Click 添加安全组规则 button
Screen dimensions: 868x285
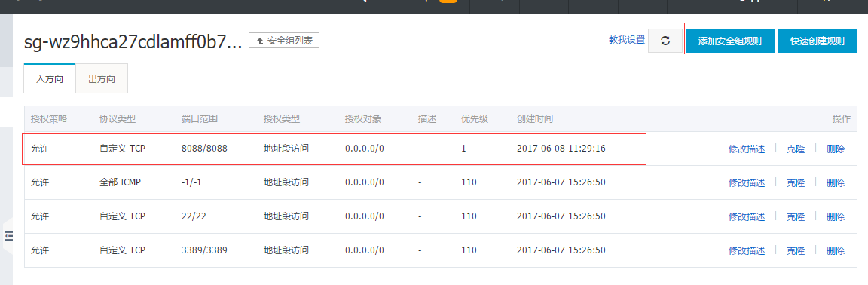coord(729,41)
